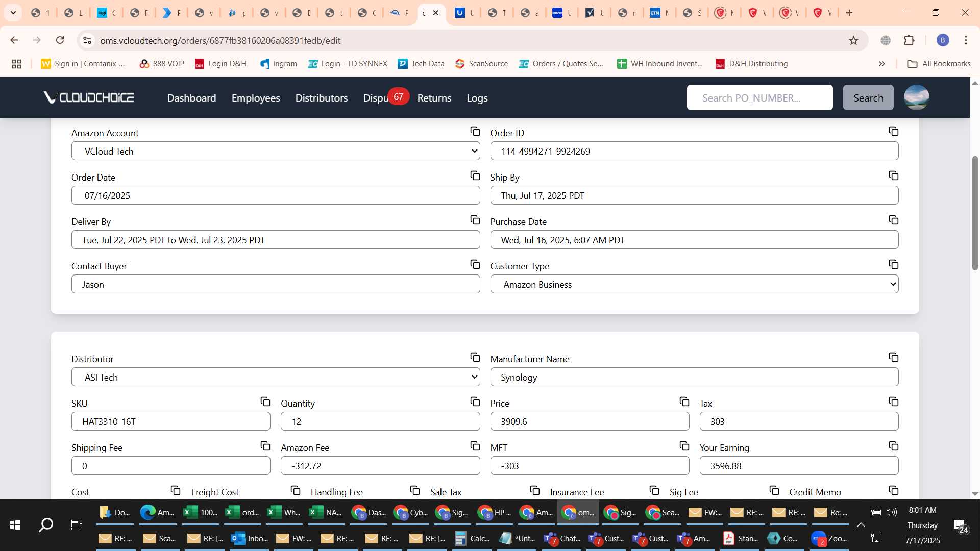The width and height of the screenshot is (980, 551).
Task: Open the Windows Start menu
Action: coord(15,525)
